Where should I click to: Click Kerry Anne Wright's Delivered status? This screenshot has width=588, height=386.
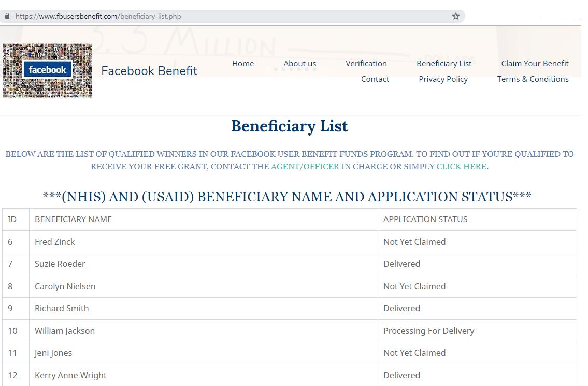click(401, 375)
